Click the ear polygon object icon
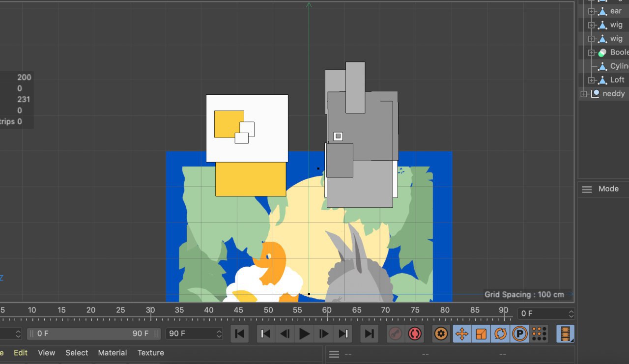Screen dimensions: 629x364 tap(602, 11)
